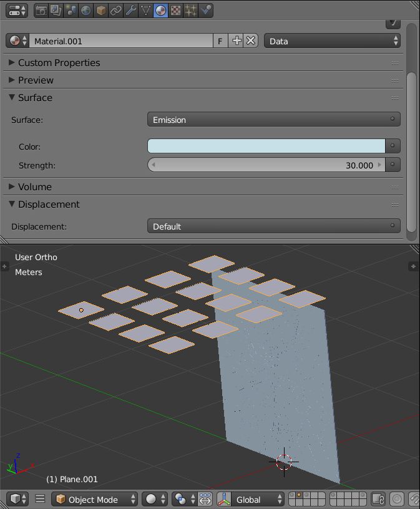Click the Strength value field 30.000

pyautogui.click(x=266, y=165)
